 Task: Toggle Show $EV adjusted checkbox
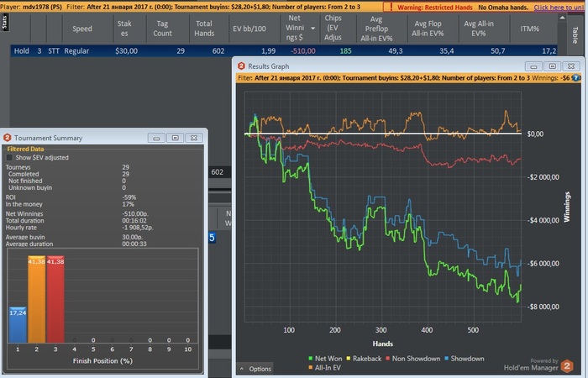pyautogui.click(x=10, y=158)
